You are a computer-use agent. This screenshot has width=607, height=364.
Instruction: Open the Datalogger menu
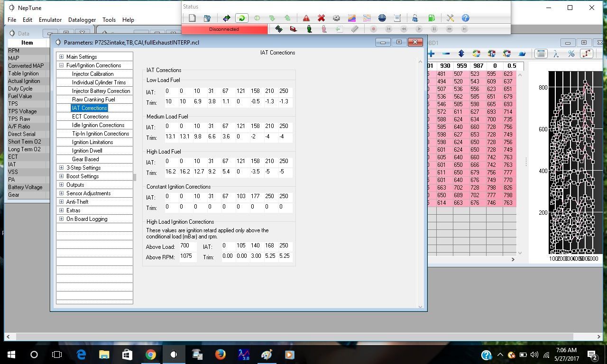pos(82,20)
